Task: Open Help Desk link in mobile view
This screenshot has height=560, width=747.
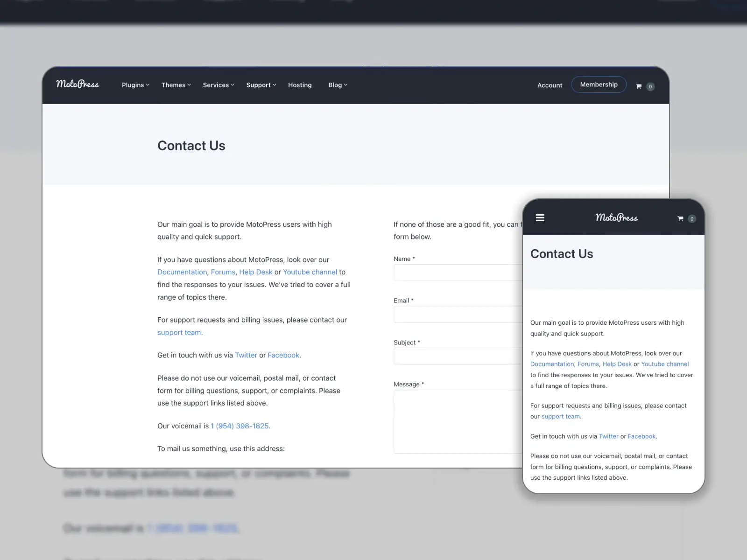Action: [x=617, y=364]
